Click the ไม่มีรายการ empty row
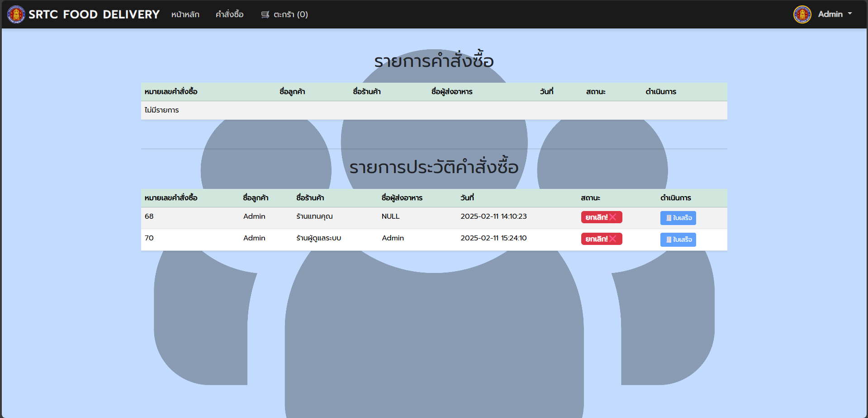 tap(162, 110)
